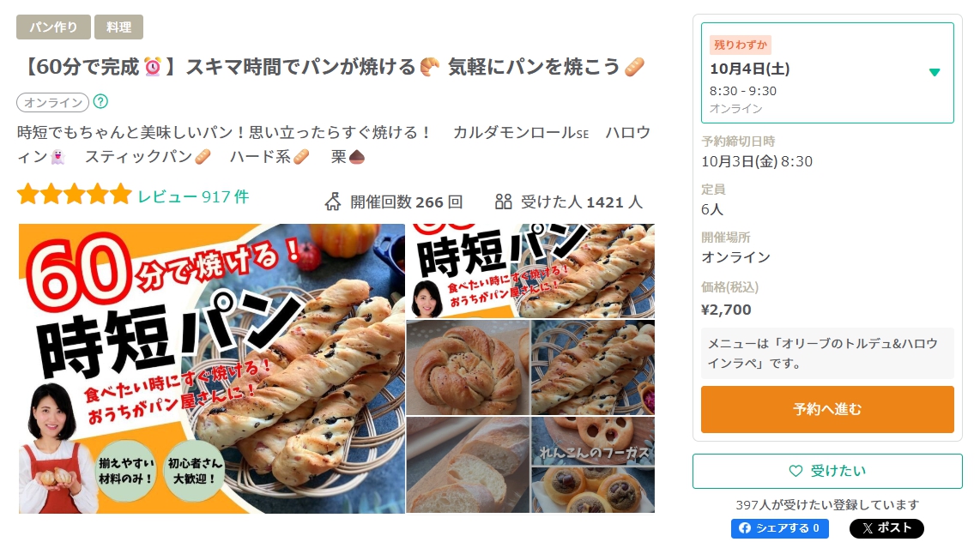This screenshot has height=542, width=980.
Task: Open the れんこんのフーガス thumbnail
Action: (593, 441)
